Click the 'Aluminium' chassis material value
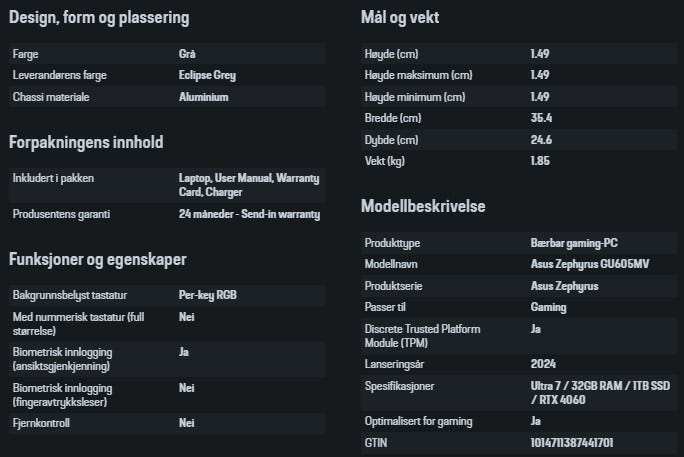The image size is (684, 457). click(204, 97)
